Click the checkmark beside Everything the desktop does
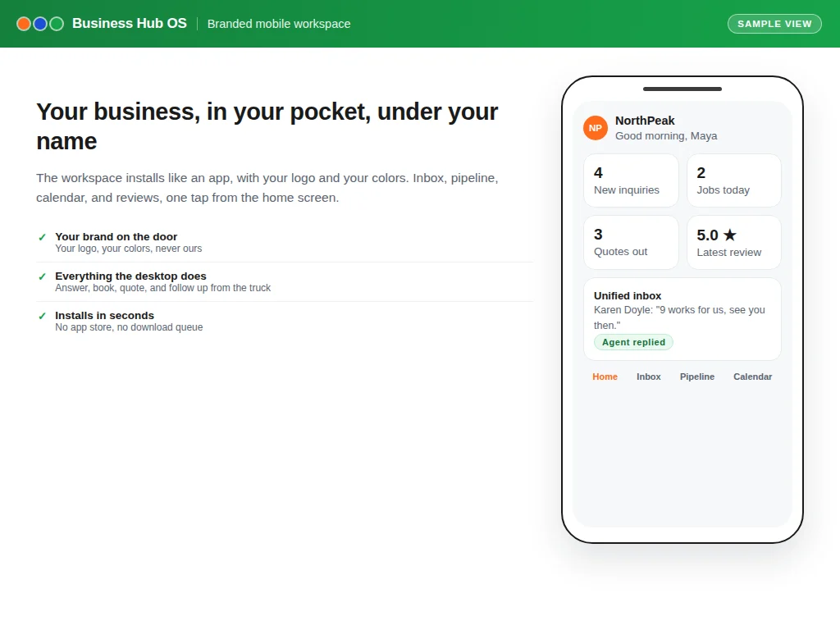Viewport: 840px width, 630px height. pos(43,276)
